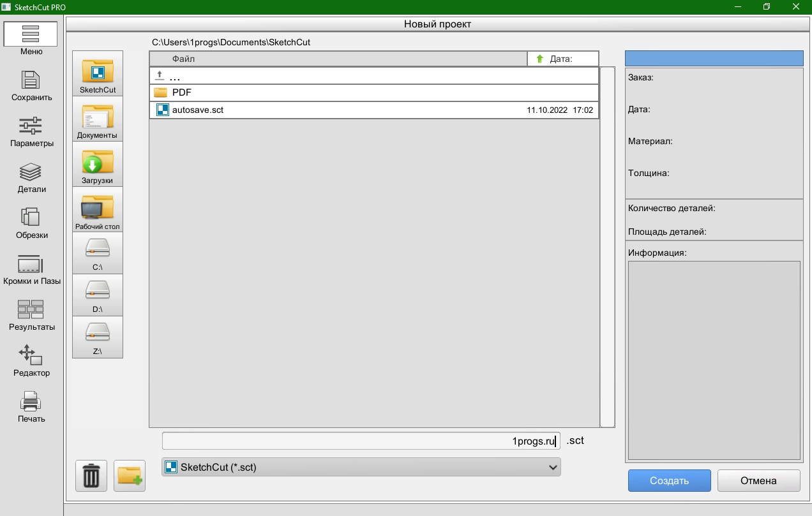The height and width of the screenshot is (516, 812).
Task: Click the Сохранить floppy disk icon
Action: coord(31,80)
